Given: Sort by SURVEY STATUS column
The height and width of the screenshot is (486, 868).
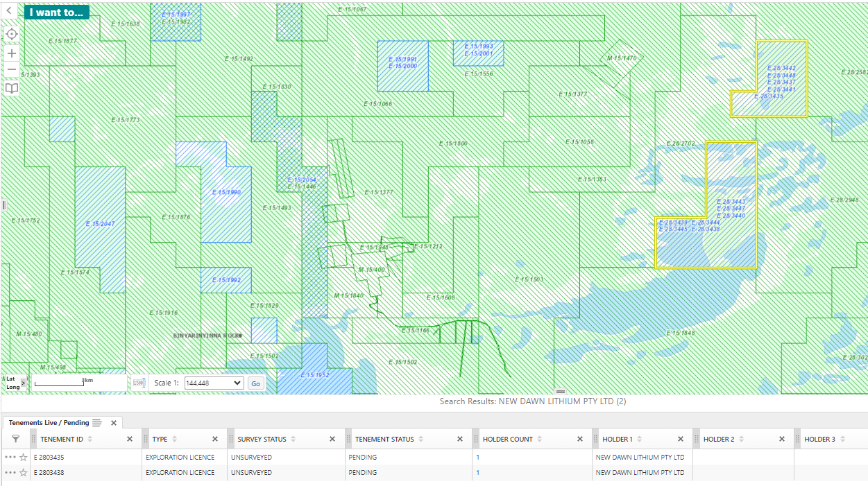Looking at the screenshot, I should 293,439.
